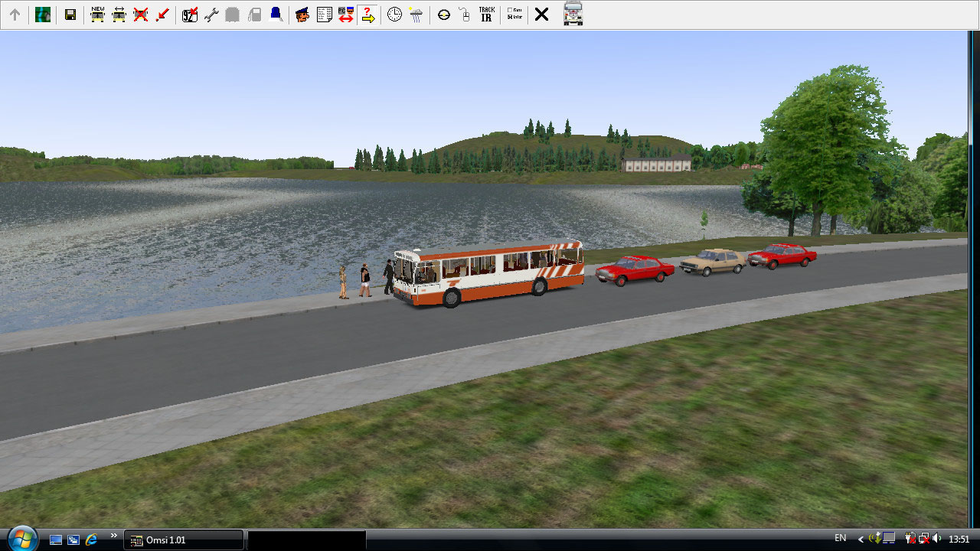Open the driver face icon
This screenshot has width=980, height=551.
pyautogui.click(x=302, y=15)
